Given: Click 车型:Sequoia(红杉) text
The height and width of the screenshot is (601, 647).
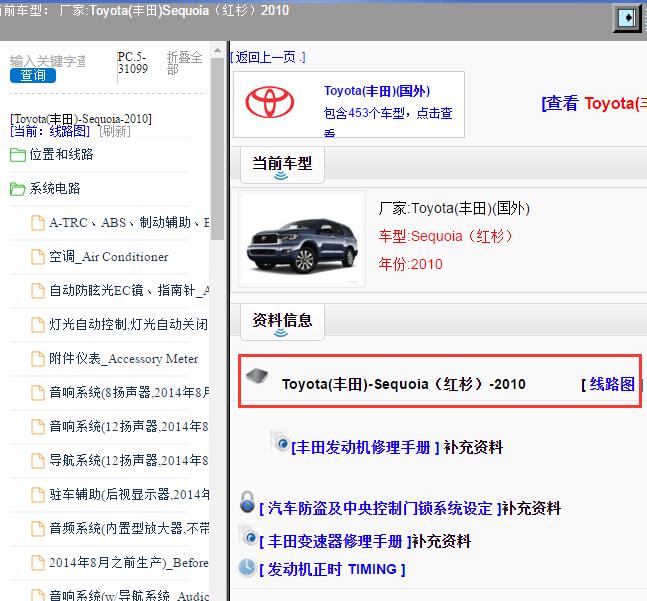Looking at the screenshot, I should click(x=445, y=236).
